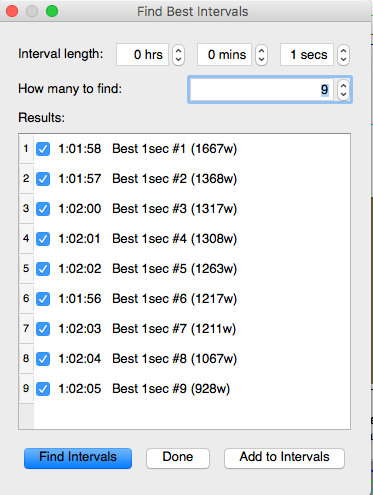The height and width of the screenshot is (495, 373).
Task: Click the Find Intervals button
Action: pyautogui.click(x=78, y=458)
